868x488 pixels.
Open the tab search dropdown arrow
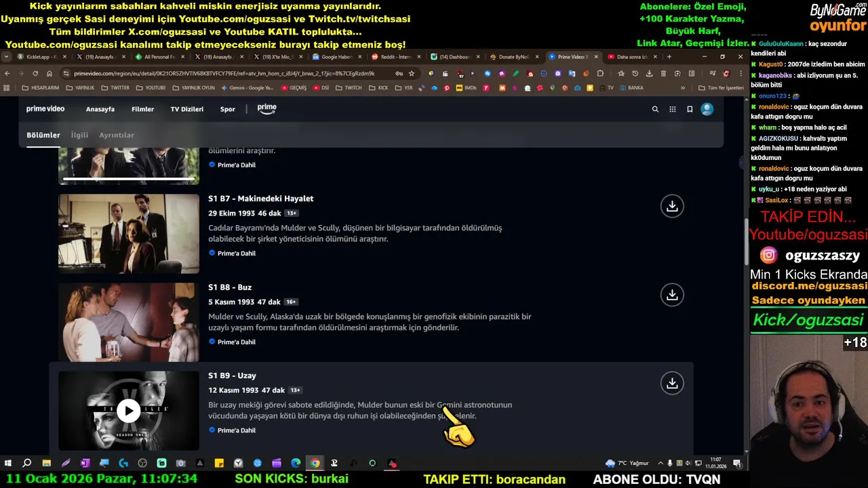7,57
